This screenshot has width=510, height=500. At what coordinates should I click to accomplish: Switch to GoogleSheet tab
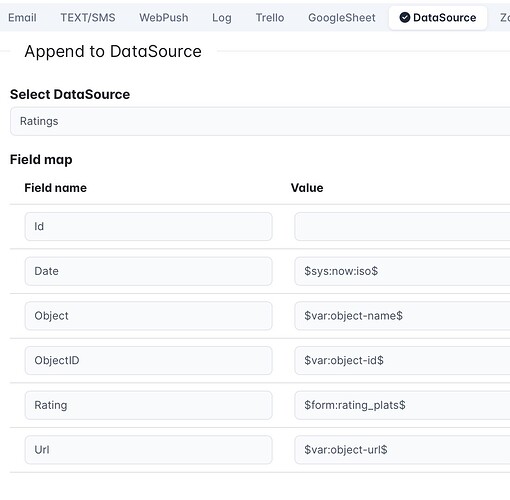tap(342, 18)
